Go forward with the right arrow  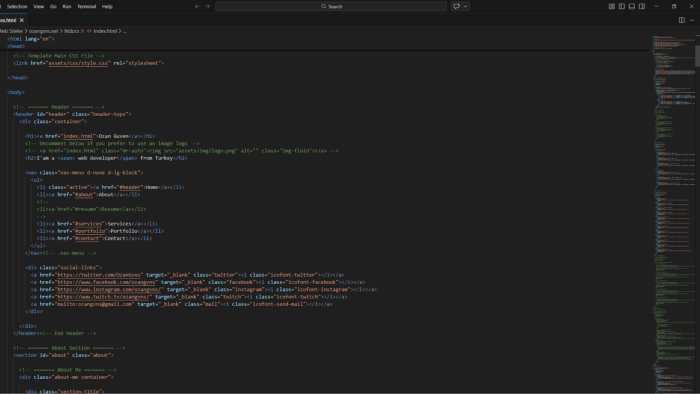208,6
